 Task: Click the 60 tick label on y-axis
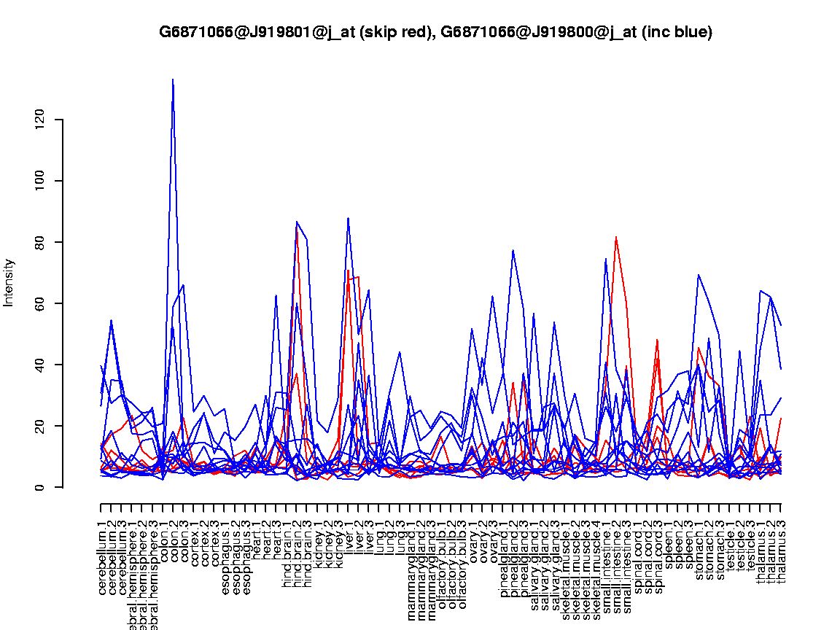(x=40, y=303)
